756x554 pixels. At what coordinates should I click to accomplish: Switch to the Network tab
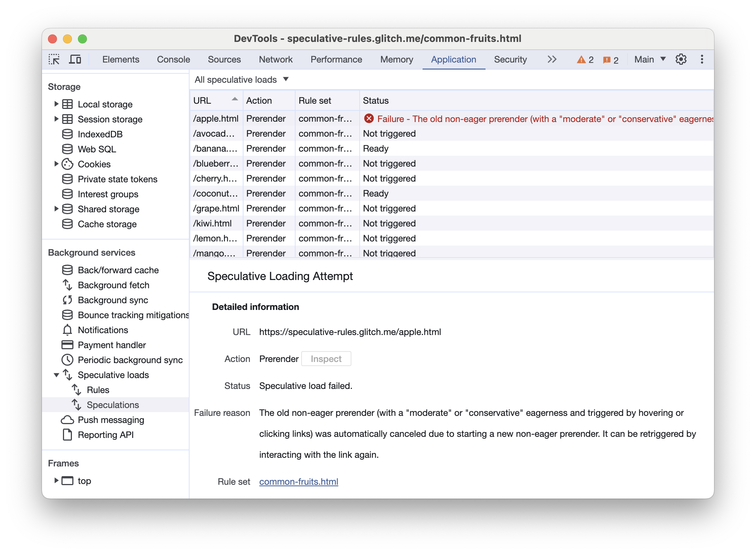tap(276, 59)
